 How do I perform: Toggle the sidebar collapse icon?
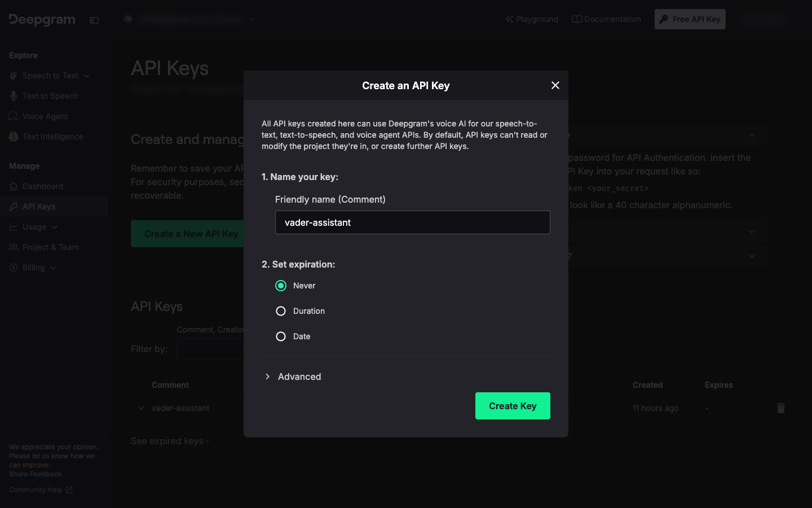pyautogui.click(x=94, y=20)
